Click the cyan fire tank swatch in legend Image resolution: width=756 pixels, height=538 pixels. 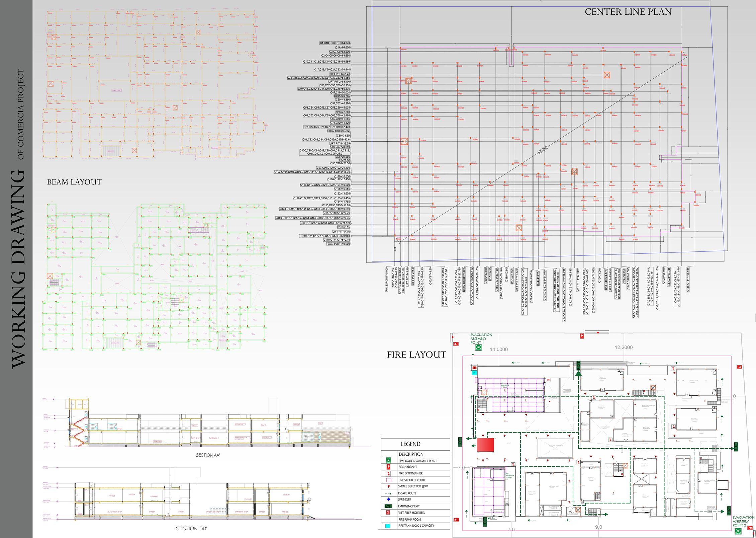click(388, 526)
